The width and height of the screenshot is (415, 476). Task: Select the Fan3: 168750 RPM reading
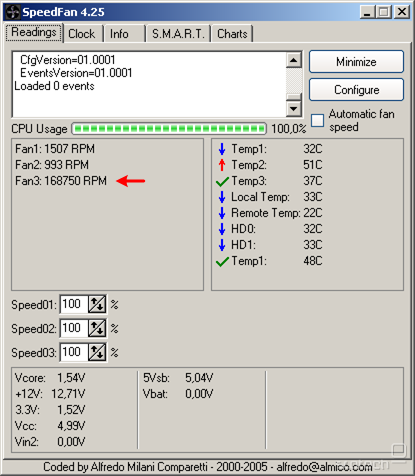coord(61,181)
